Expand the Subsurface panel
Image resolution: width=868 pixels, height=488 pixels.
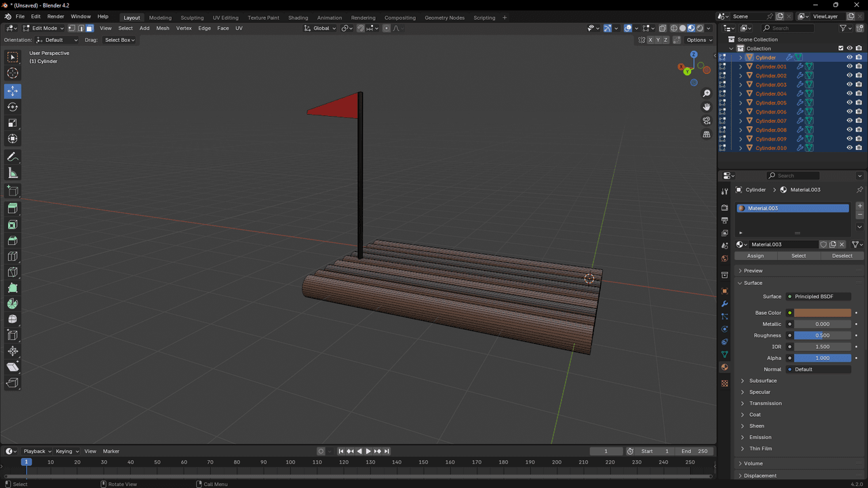click(763, 381)
